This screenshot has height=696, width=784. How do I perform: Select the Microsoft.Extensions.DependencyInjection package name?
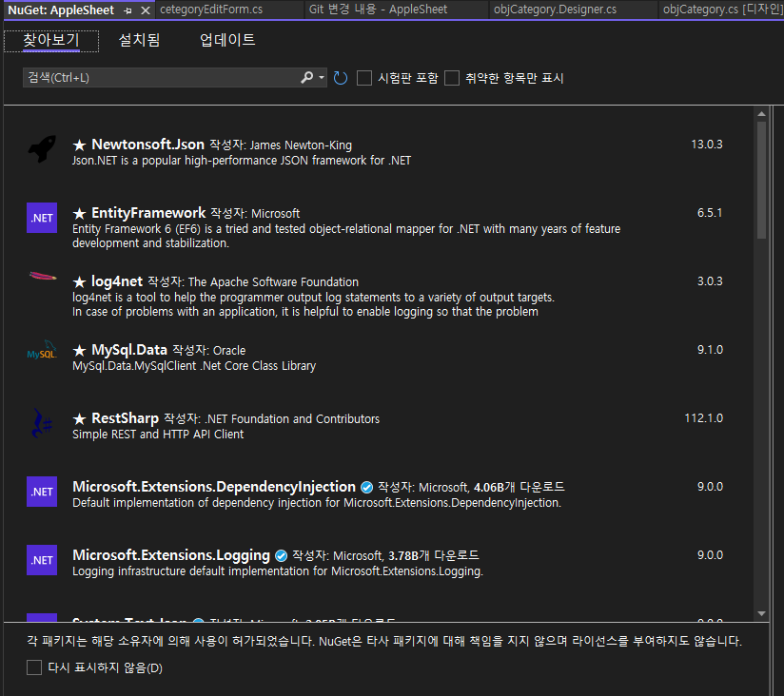214,487
